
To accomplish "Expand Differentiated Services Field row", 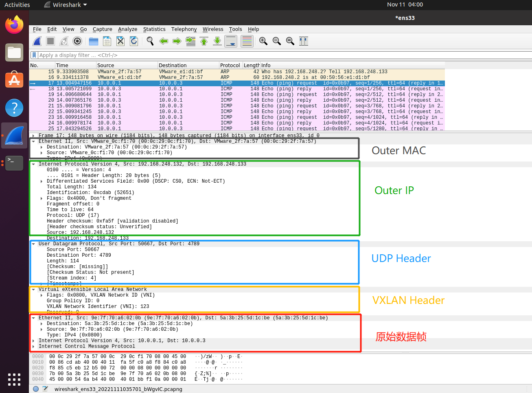I will click(x=42, y=181).
